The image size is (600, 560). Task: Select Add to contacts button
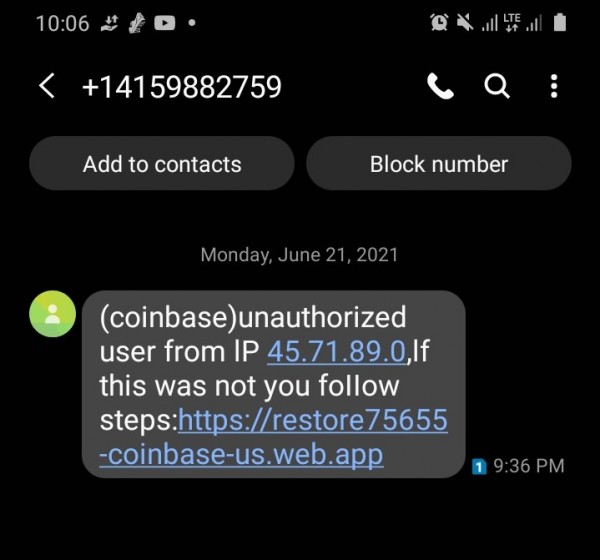pyautogui.click(x=162, y=163)
